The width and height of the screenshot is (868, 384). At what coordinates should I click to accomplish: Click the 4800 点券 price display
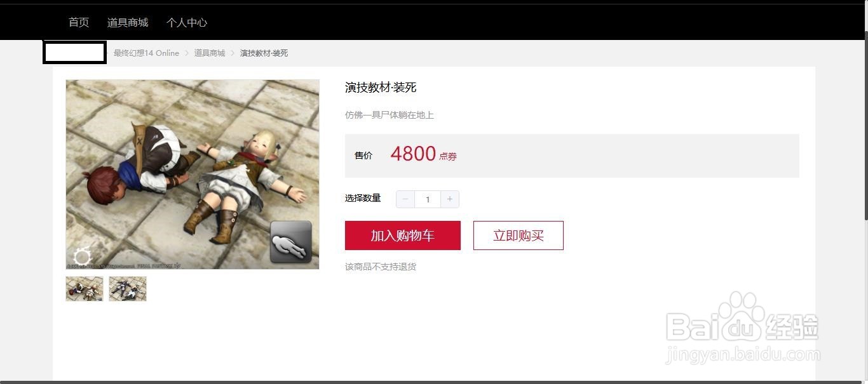pos(424,154)
